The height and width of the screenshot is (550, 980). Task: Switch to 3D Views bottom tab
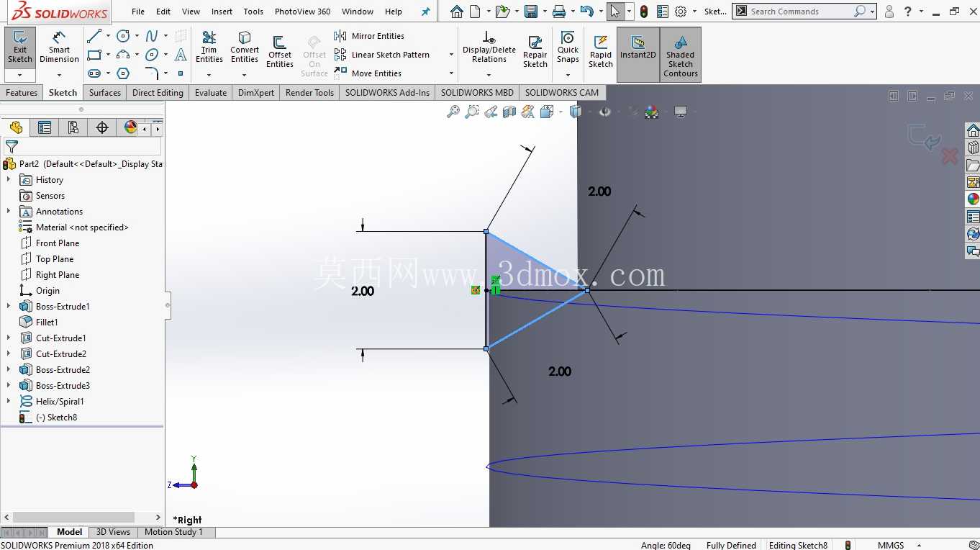click(x=113, y=532)
